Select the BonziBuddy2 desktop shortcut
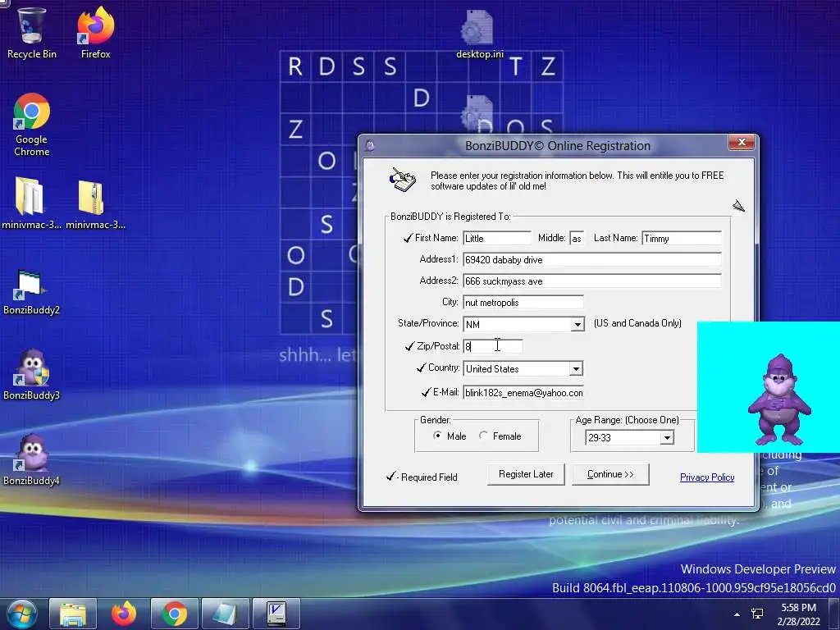 tap(31, 292)
